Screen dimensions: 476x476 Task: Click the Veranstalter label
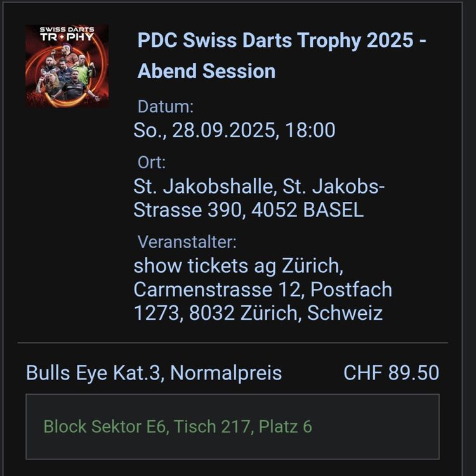coord(187,242)
